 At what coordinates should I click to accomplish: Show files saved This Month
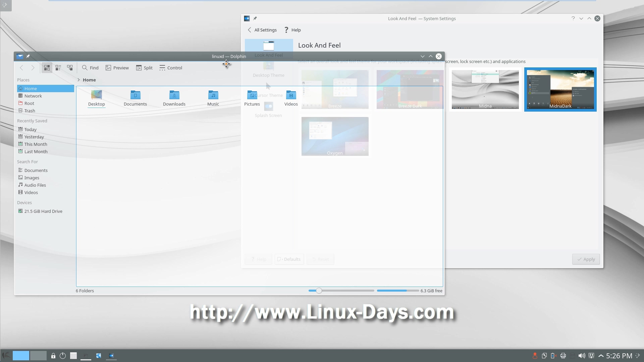(46, 144)
